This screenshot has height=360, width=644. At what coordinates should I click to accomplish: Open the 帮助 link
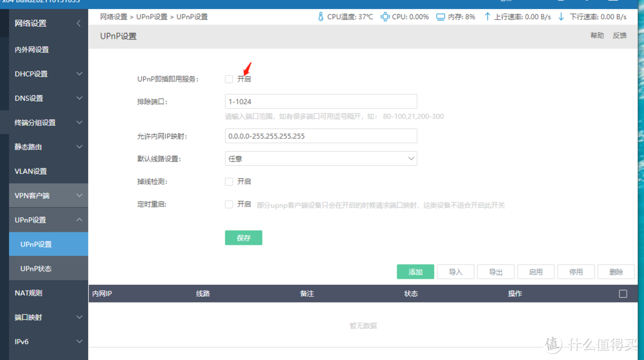click(x=596, y=35)
